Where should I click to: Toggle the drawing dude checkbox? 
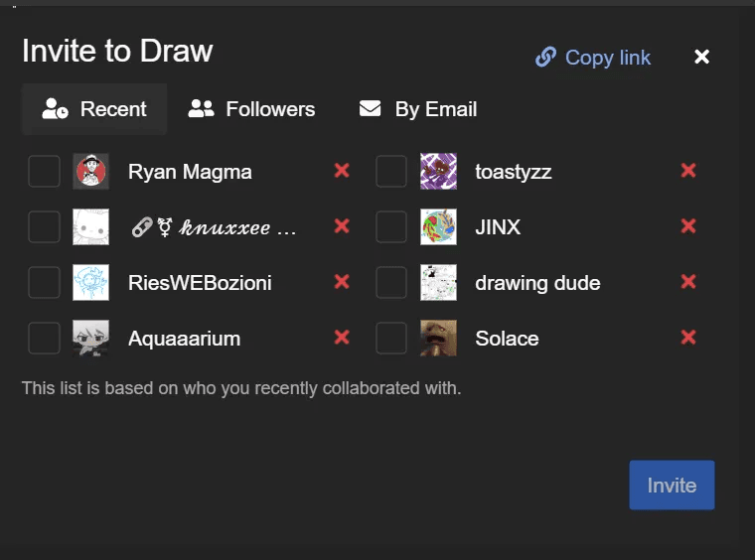[391, 282]
